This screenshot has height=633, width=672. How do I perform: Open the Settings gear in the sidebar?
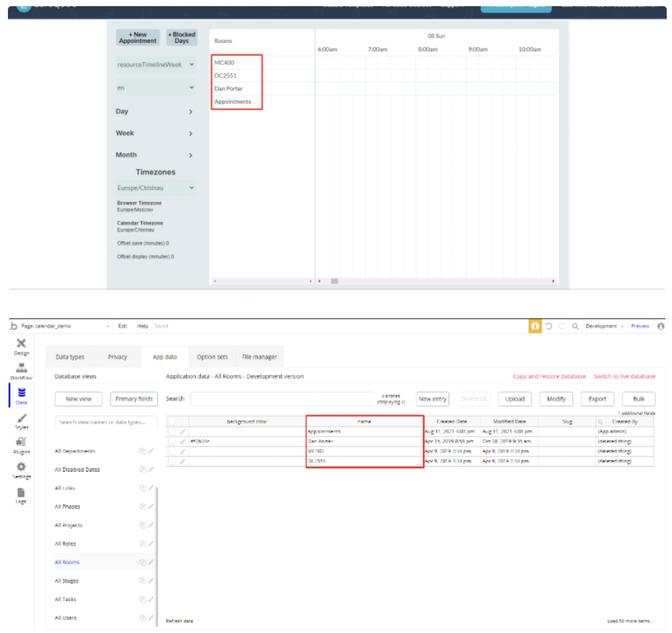21,469
